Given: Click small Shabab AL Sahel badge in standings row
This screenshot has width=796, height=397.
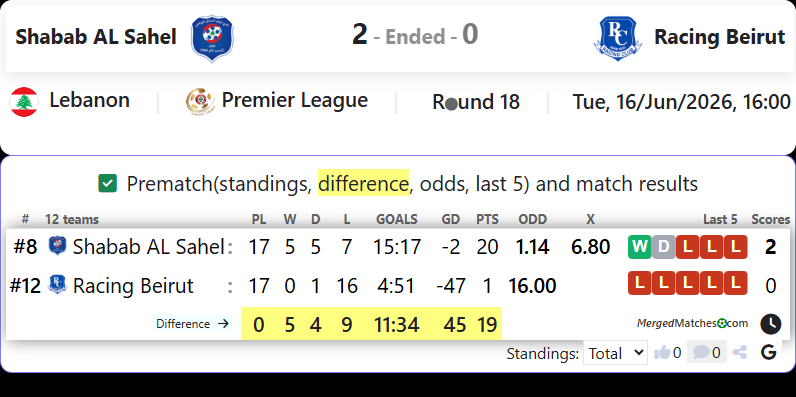Looking at the screenshot, I should [x=57, y=246].
